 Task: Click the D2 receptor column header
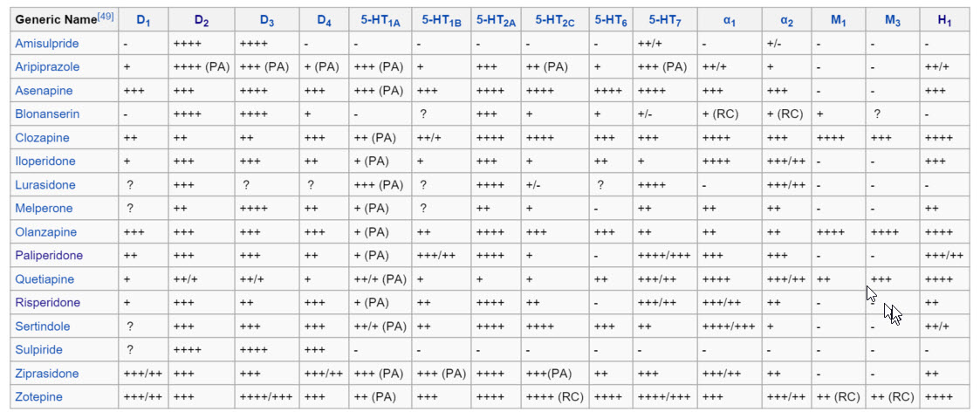pyautogui.click(x=202, y=21)
